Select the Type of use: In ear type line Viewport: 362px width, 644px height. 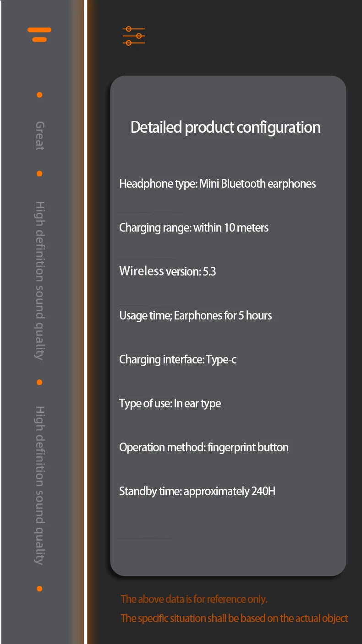(x=170, y=403)
